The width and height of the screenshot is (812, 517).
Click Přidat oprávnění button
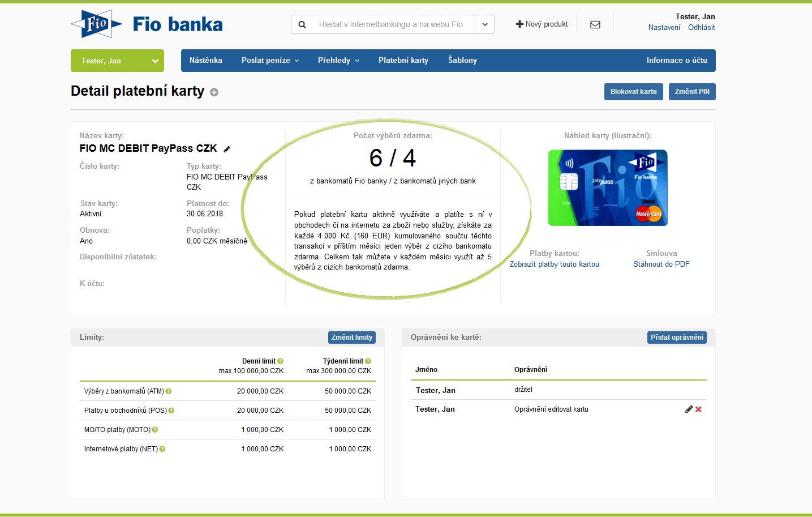pyautogui.click(x=677, y=337)
